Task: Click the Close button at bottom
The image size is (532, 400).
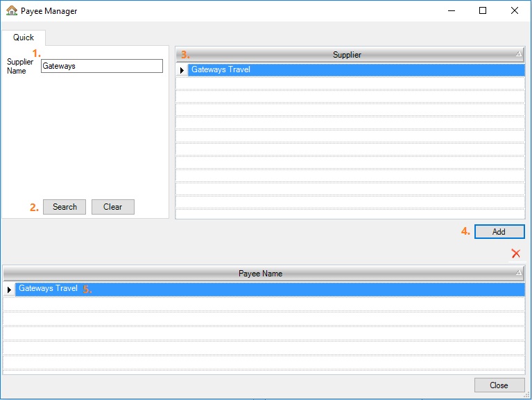Action: 499,385
